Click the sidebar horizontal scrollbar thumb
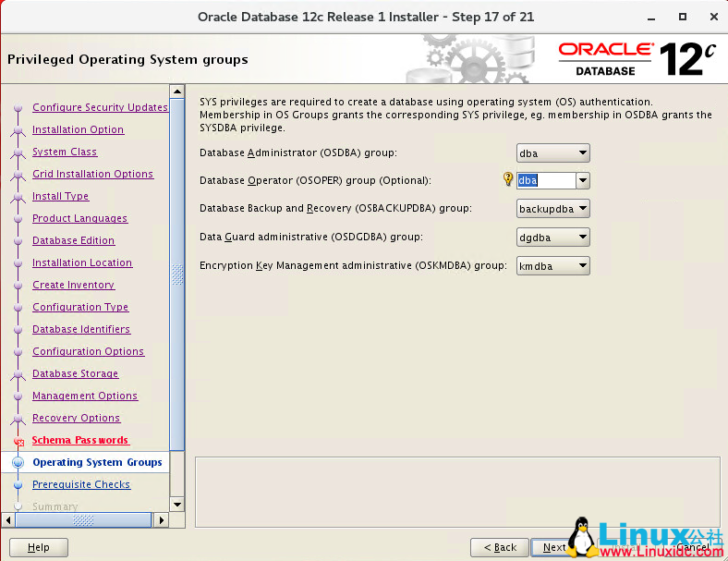The height and width of the screenshot is (561, 728). pyautogui.click(x=83, y=520)
